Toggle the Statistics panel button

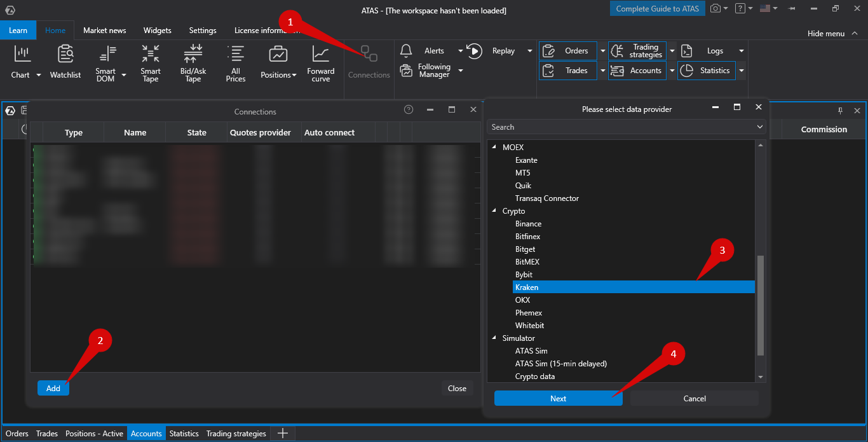707,71
